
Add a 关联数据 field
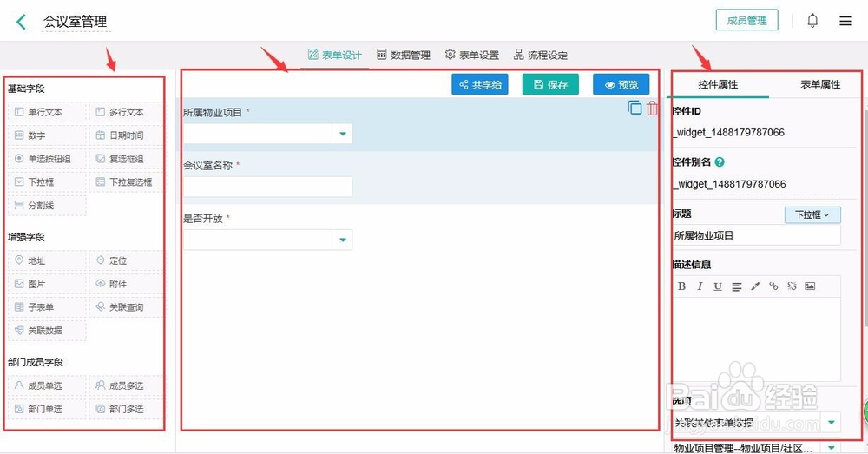click(x=47, y=330)
